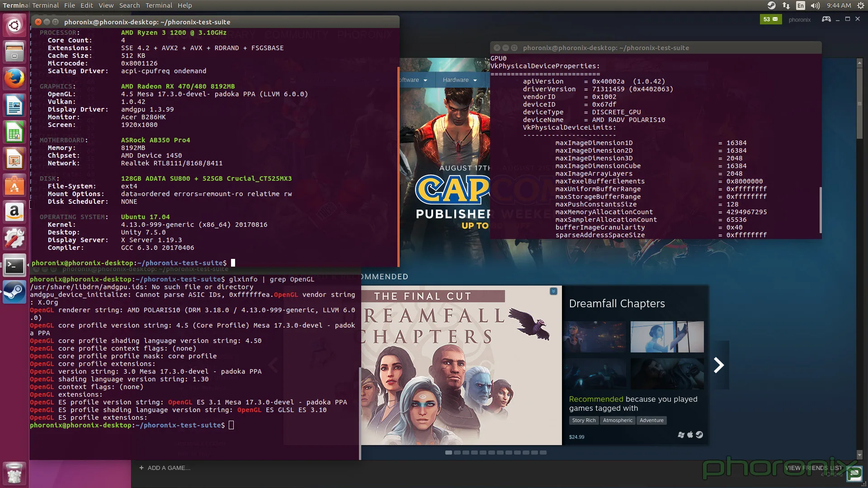Select the first carousel page dot
This screenshot has width=868, height=488.
tap(448, 452)
